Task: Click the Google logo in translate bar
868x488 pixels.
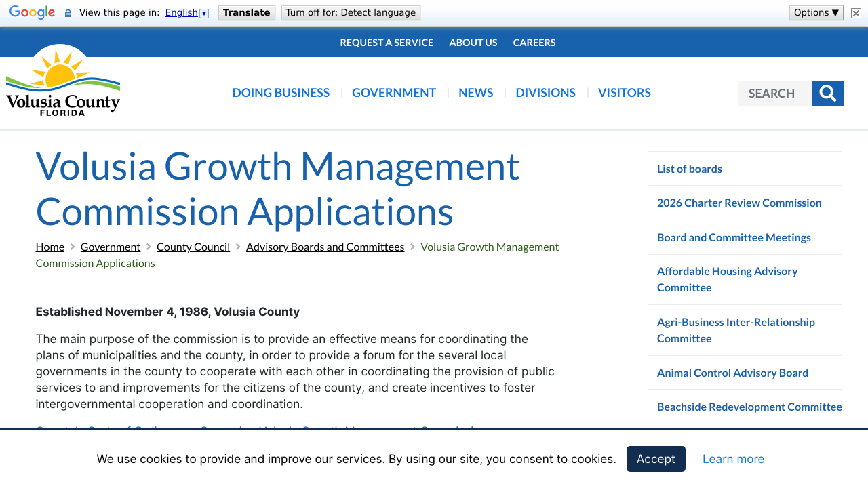Action: point(32,12)
